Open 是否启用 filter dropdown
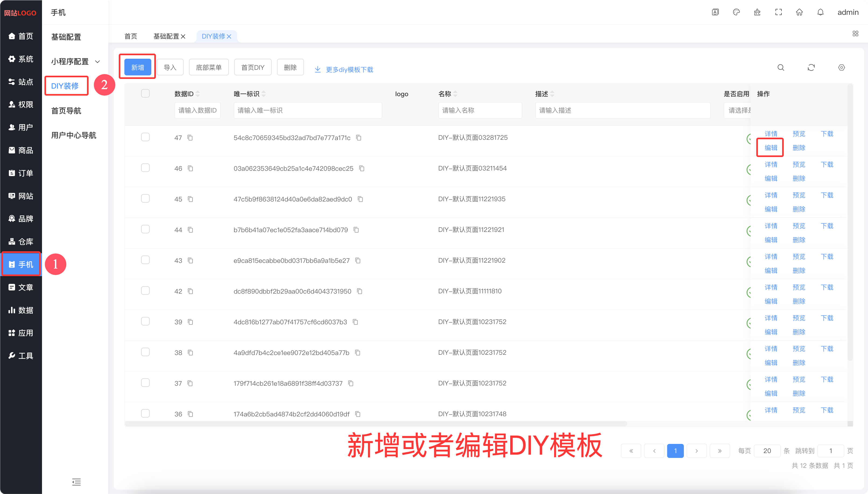Image resolution: width=868 pixels, height=494 pixels. (x=737, y=110)
